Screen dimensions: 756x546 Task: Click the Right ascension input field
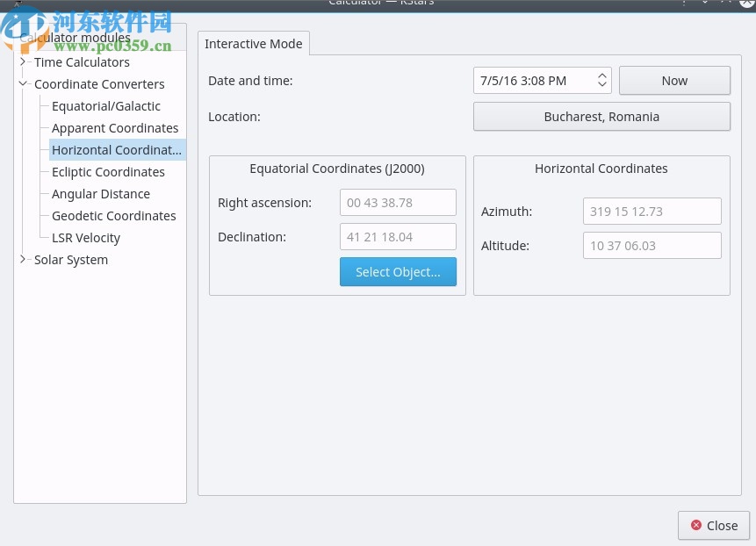coord(398,203)
